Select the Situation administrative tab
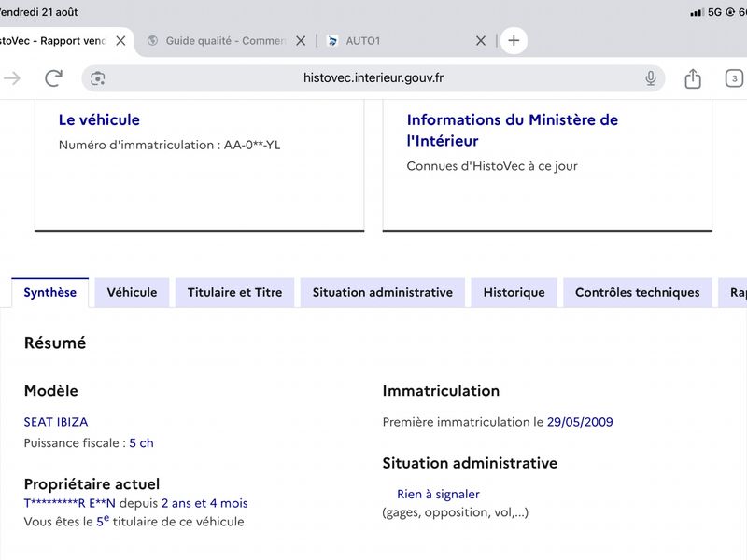747x560 pixels. tap(383, 292)
